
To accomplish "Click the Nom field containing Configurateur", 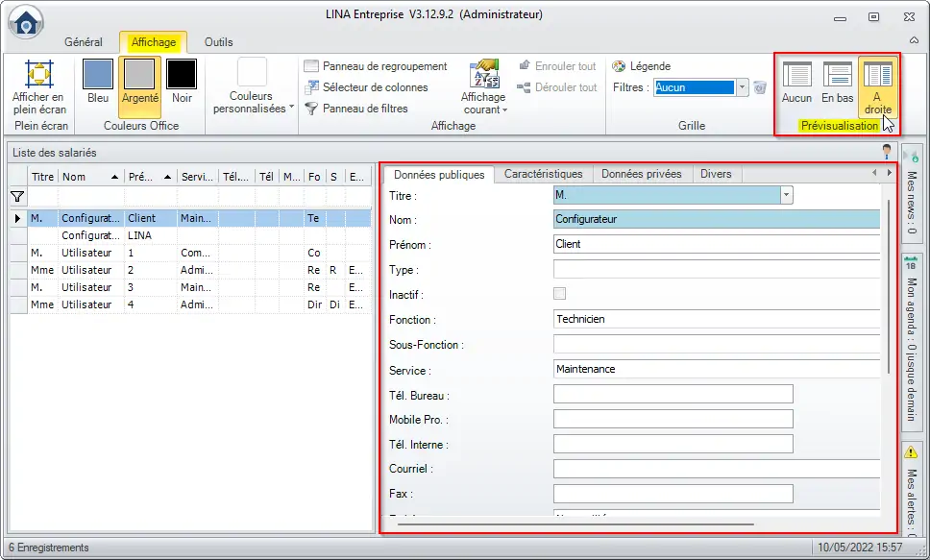I will coord(717,219).
